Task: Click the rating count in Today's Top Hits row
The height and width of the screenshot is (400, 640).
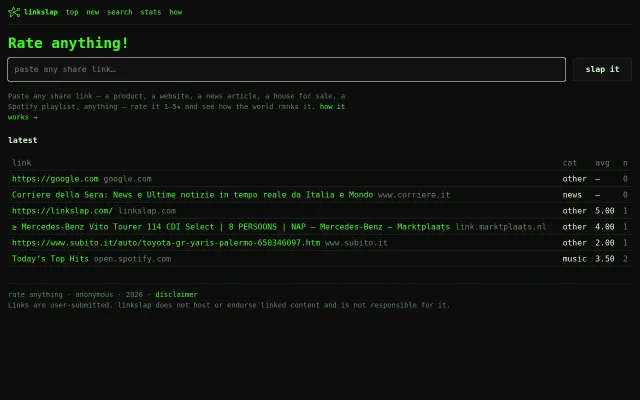Action: click(x=625, y=259)
